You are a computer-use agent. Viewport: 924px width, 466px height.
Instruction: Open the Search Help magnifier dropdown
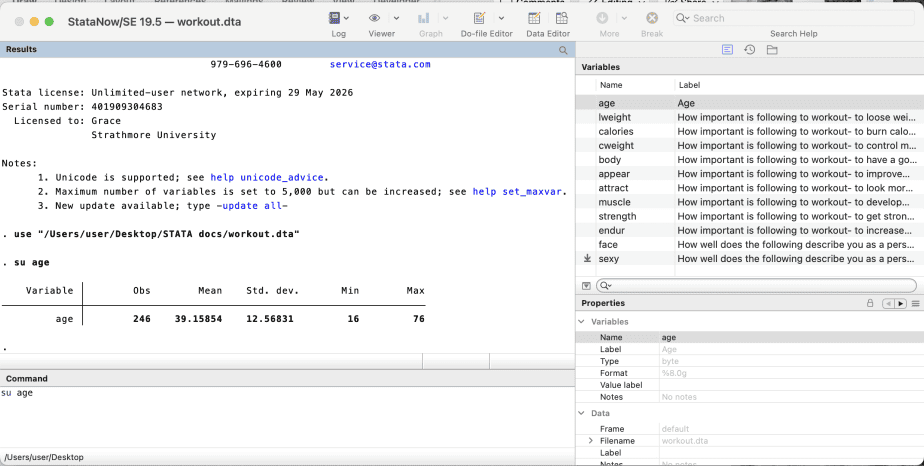pyautogui.click(x=682, y=18)
